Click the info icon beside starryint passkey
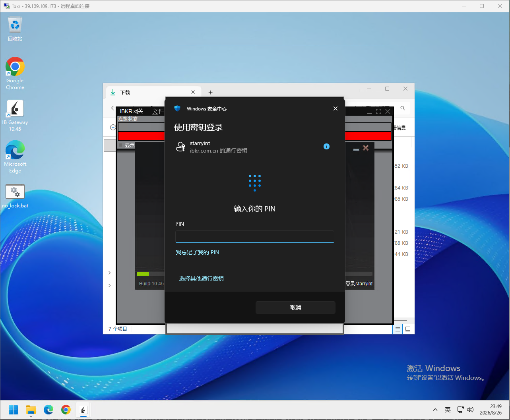 point(326,147)
